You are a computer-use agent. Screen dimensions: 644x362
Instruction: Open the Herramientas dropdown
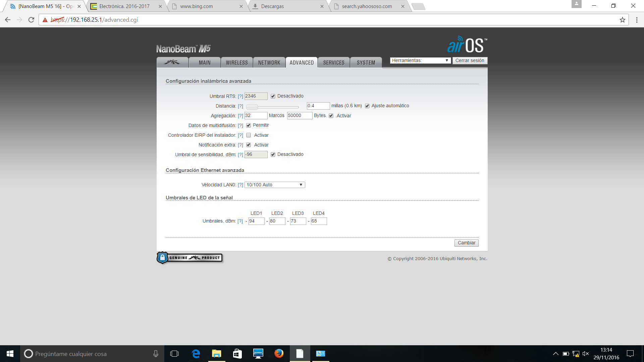420,60
